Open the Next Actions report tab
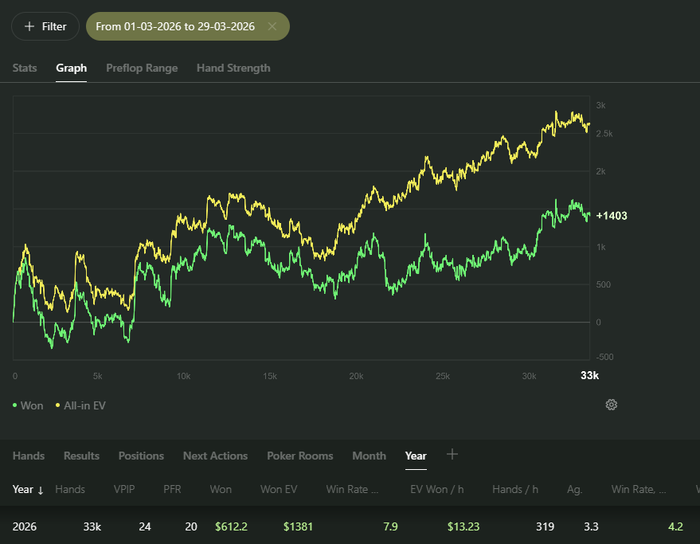 [215, 456]
